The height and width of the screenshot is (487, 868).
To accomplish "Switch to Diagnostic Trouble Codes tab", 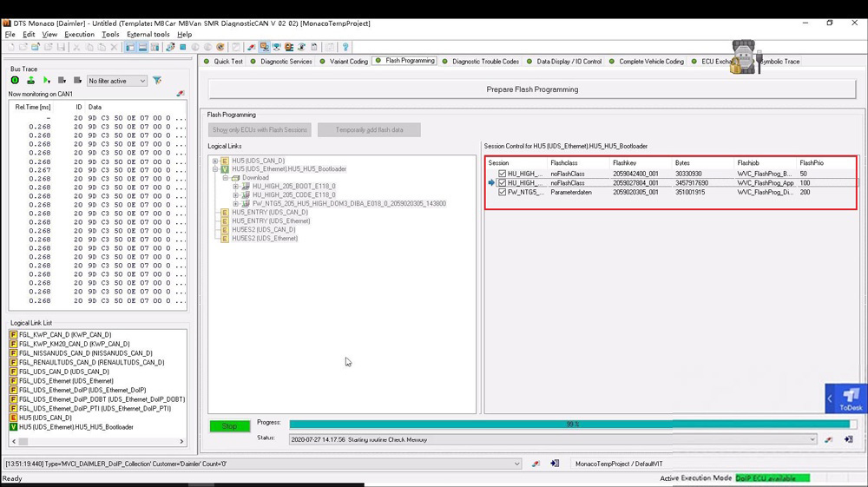I will click(481, 62).
